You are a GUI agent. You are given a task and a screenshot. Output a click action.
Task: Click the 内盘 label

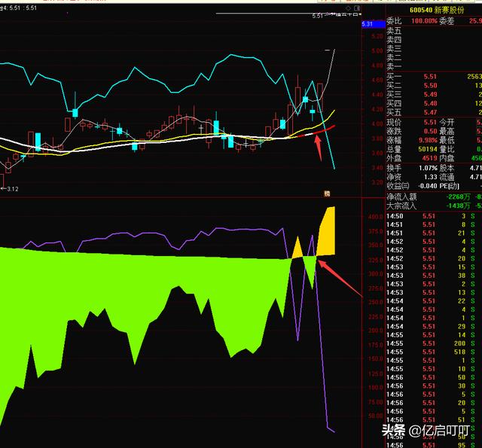coord(447,158)
